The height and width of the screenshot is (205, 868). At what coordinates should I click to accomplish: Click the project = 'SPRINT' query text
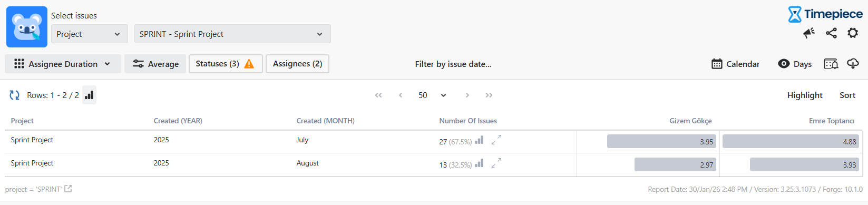click(33, 189)
